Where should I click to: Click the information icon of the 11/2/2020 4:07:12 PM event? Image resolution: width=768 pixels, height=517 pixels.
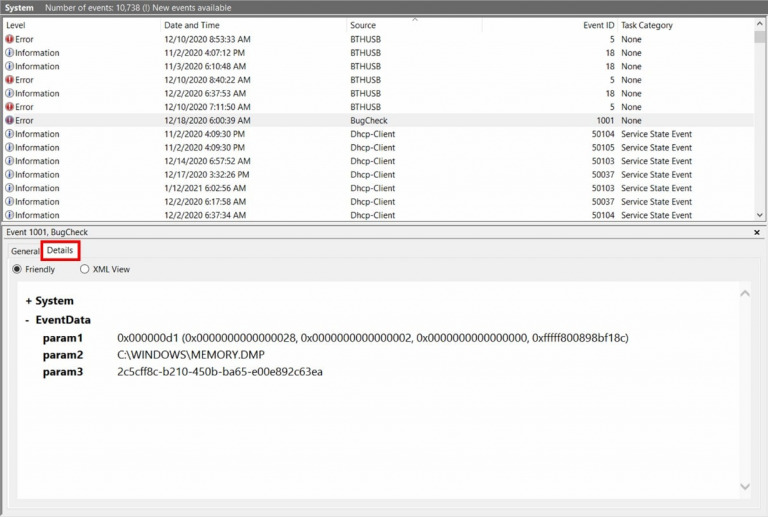[x=9, y=53]
